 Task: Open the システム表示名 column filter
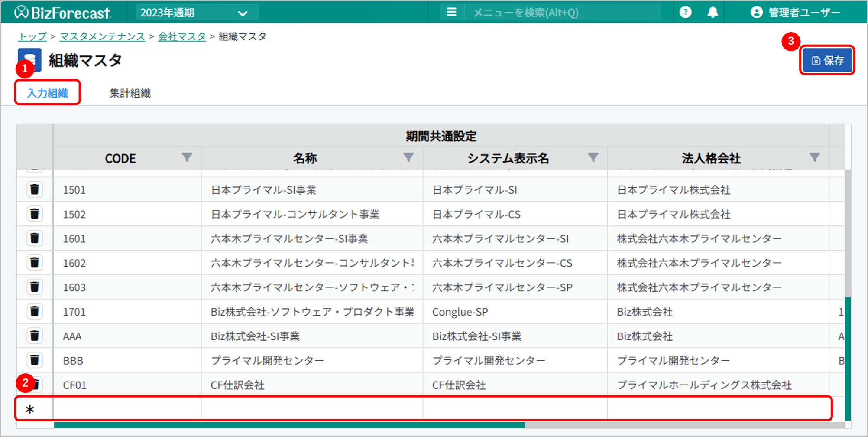(593, 158)
